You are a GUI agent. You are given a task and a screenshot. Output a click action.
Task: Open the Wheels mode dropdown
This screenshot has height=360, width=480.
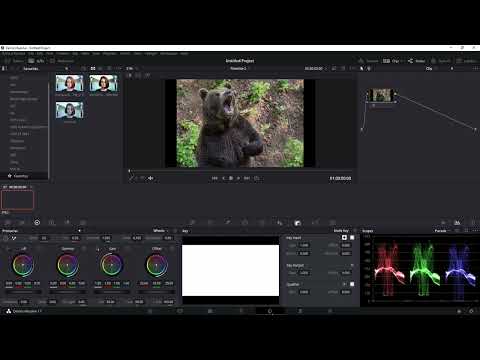[x=161, y=231]
